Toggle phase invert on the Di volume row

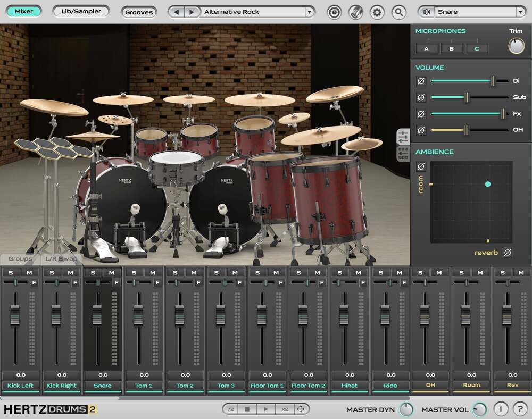click(421, 81)
